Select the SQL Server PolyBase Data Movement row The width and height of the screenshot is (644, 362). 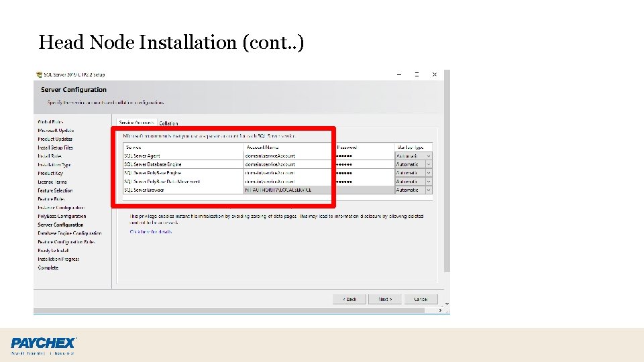tap(183, 182)
